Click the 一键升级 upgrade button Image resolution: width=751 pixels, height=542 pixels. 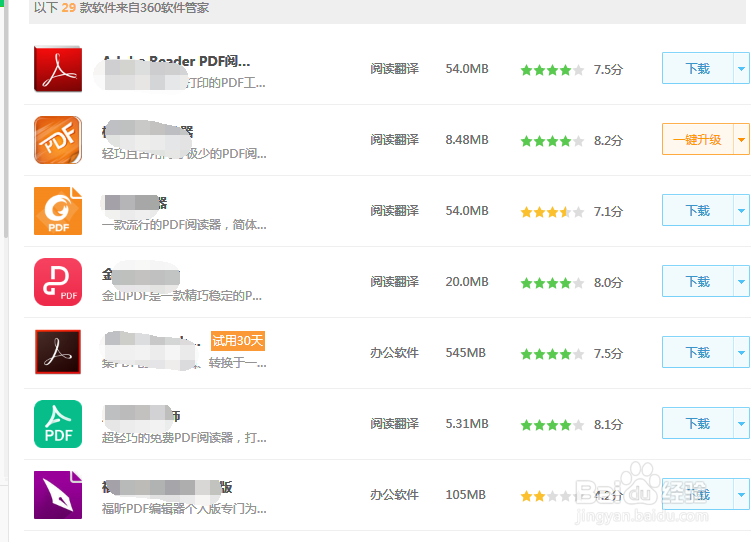pyautogui.click(x=697, y=139)
